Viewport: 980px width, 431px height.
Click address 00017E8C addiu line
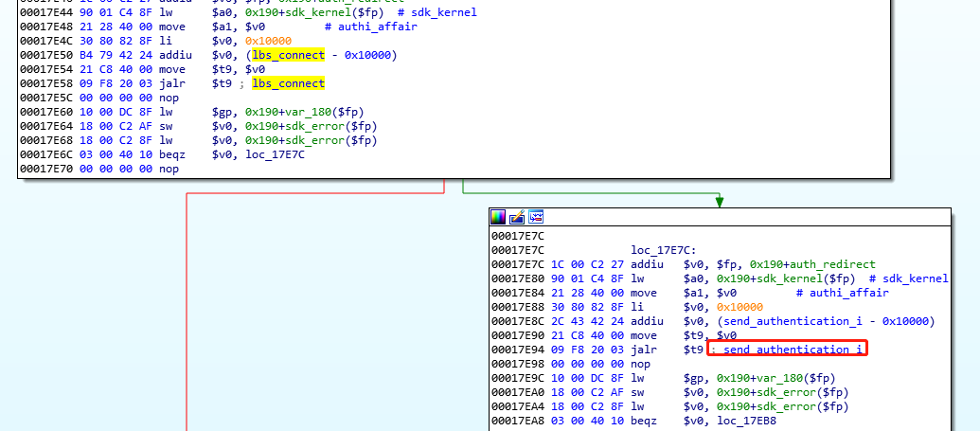click(519, 321)
